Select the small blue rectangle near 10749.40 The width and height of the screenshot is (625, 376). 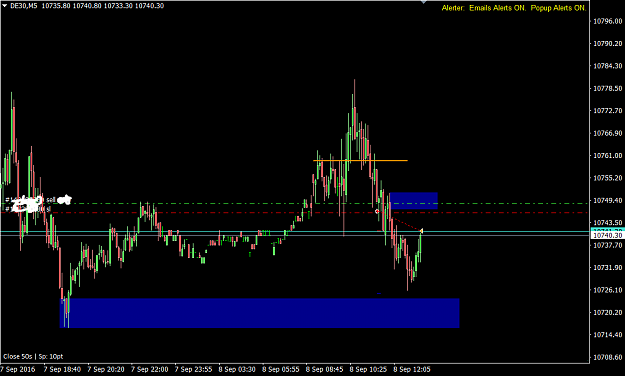click(x=414, y=201)
